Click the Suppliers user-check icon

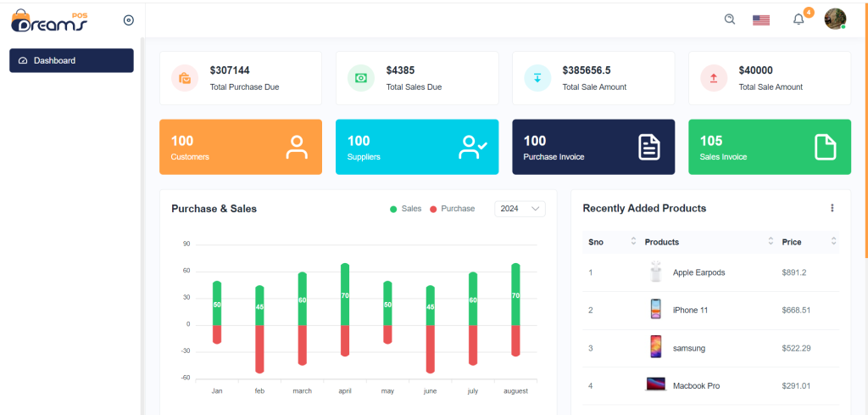pyautogui.click(x=472, y=148)
